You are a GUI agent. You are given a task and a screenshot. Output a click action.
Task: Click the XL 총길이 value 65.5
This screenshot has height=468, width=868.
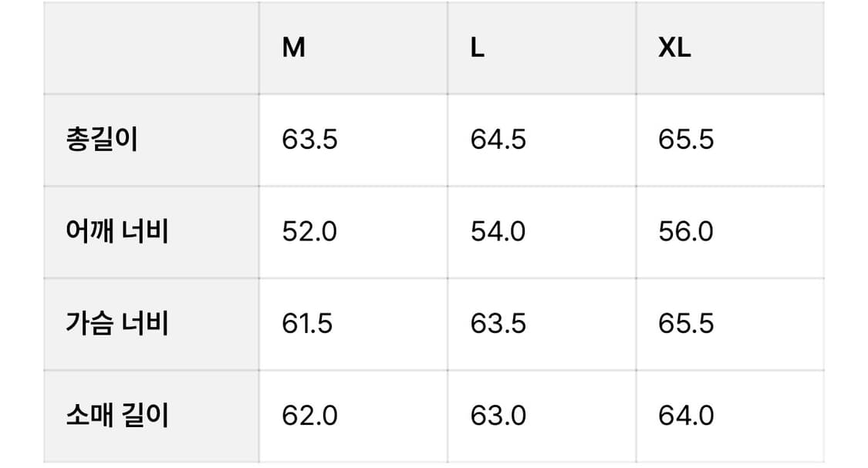tap(686, 140)
